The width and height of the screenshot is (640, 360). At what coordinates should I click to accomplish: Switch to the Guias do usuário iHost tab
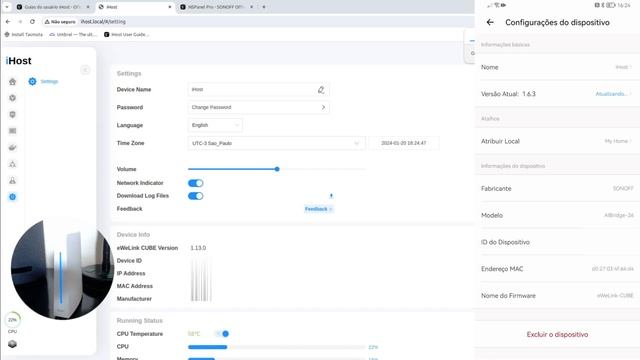pos(52,7)
